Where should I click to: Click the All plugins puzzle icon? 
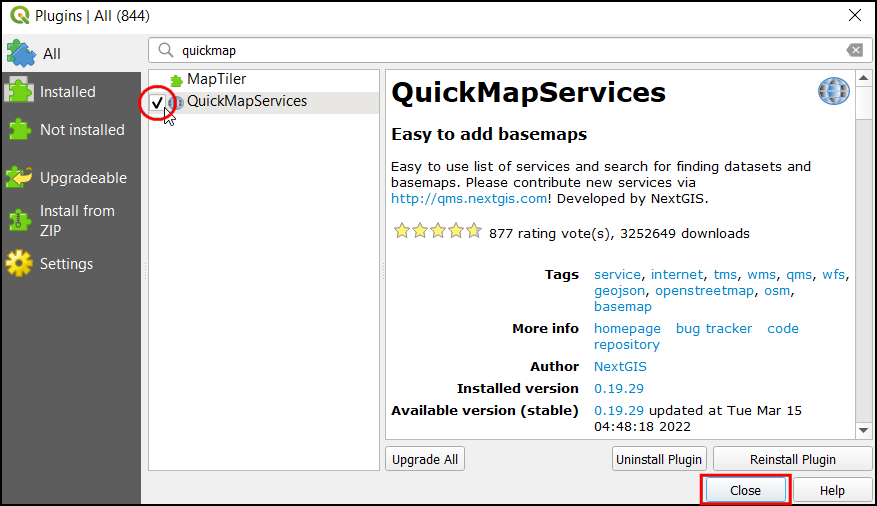(21, 53)
